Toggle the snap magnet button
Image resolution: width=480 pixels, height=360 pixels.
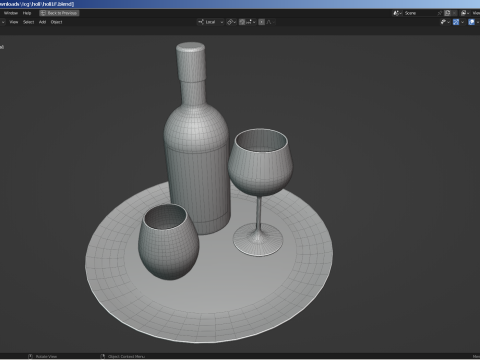(x=242, y=22)
